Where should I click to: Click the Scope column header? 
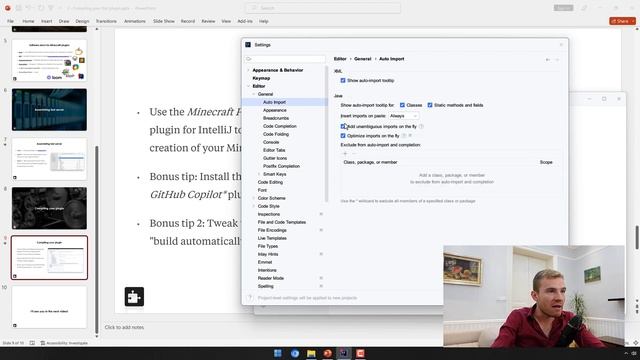tap(546, 162)
